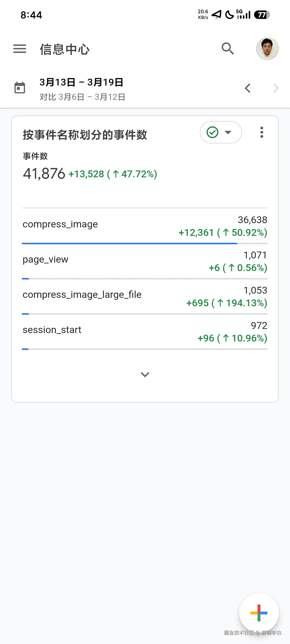Viewport: 290px width, 644px height.
Task: Open card three-dot overflow menu
Action: 262,132
